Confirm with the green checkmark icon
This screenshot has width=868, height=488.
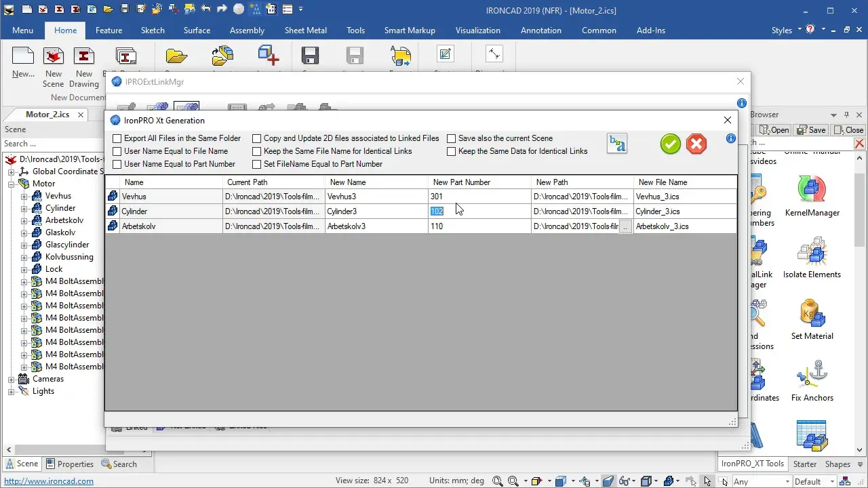tap(670, 144)
